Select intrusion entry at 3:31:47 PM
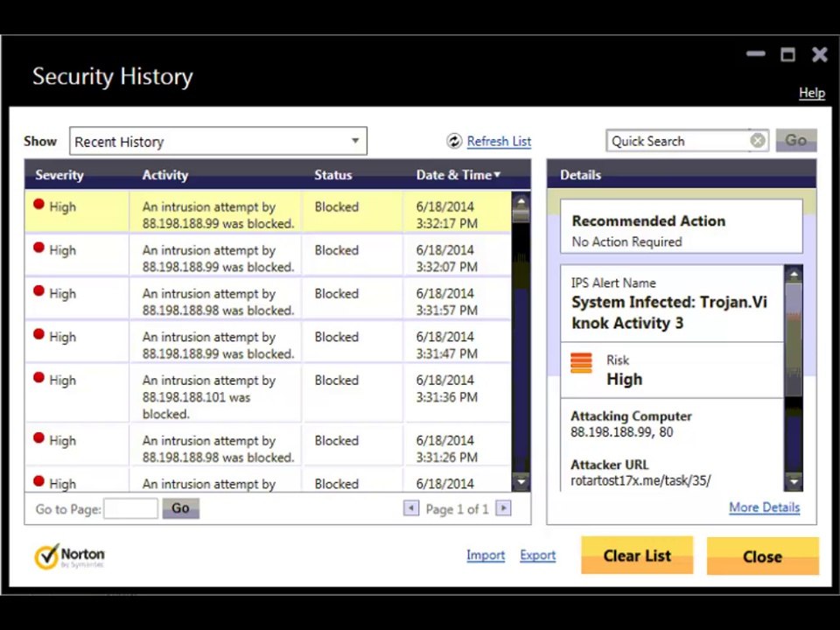Screen dimensions: 840x630 268,342
